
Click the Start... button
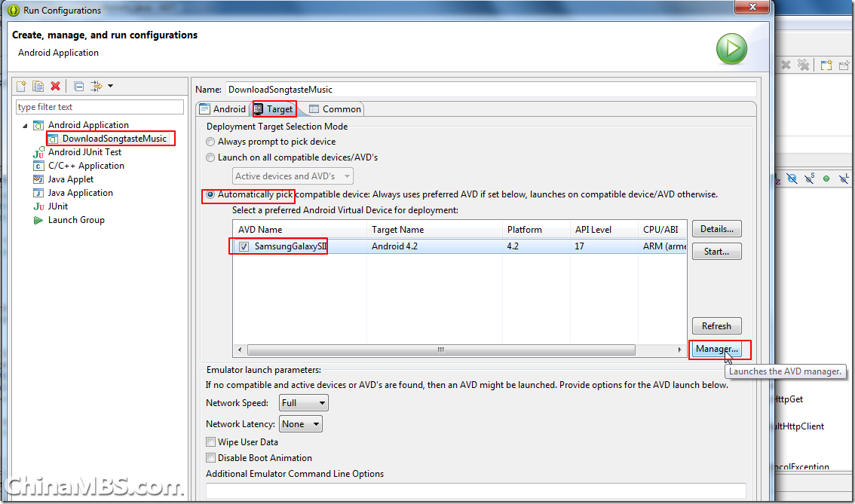coord(716,251)
